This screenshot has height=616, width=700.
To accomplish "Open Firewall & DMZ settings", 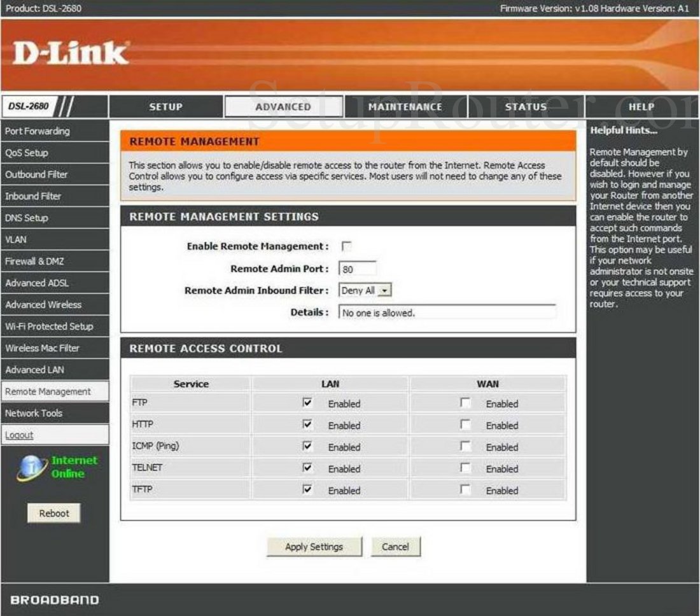I will coord(55,262).
